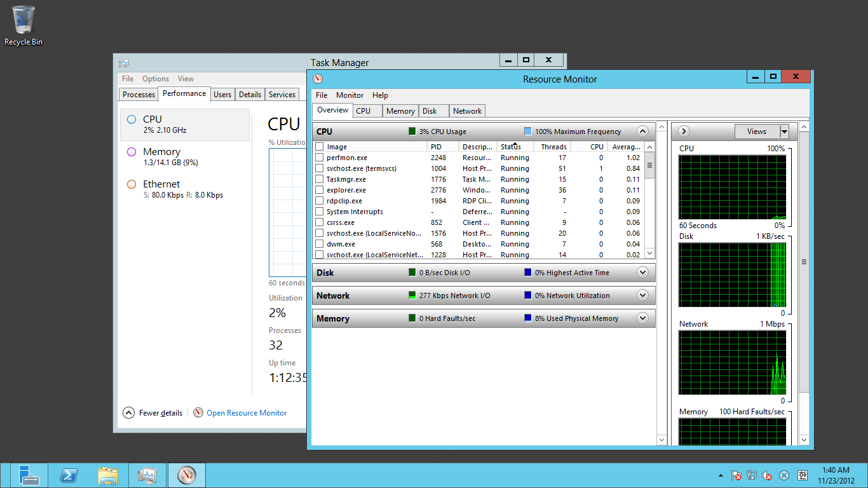Collapse the graphs pane with arrow button
This screenshot has width=868, height=488.
(684, 132)
